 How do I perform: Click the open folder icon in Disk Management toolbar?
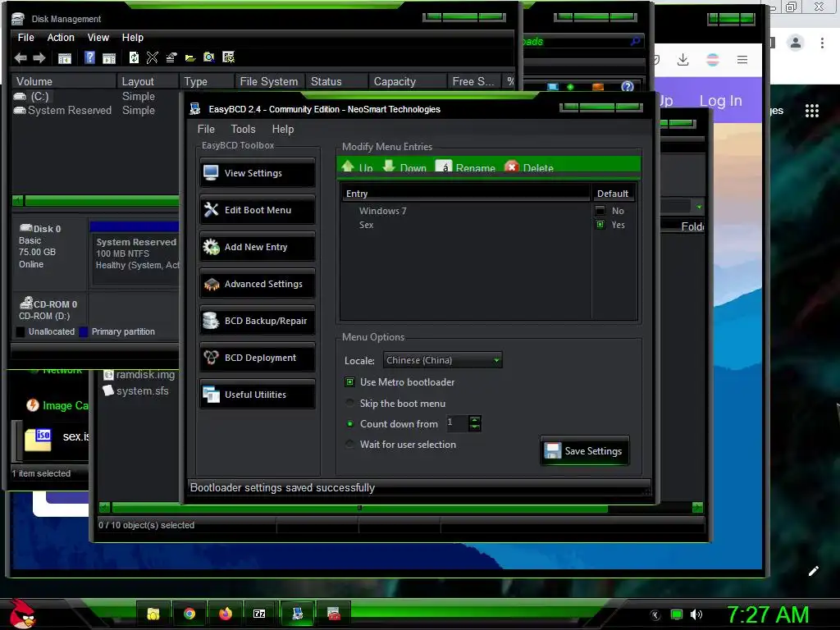coord(190,58)
